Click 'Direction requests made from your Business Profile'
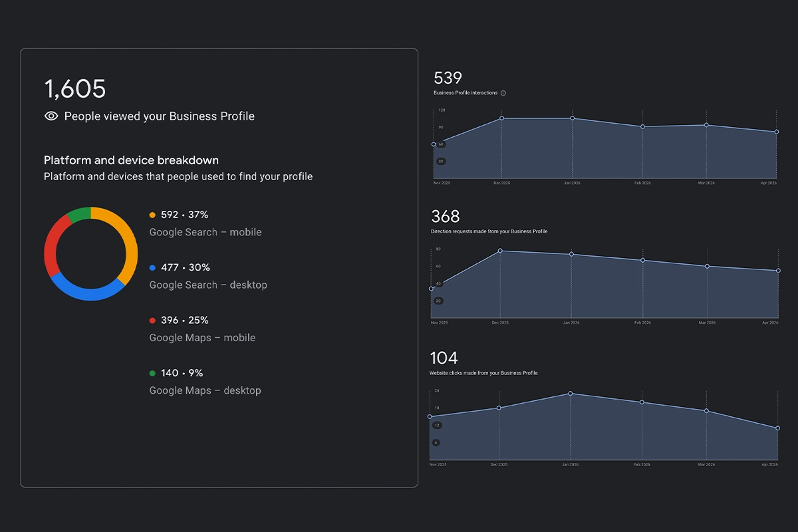The height and width of the screenshot is (532, 798). click(x=489, y=231)
